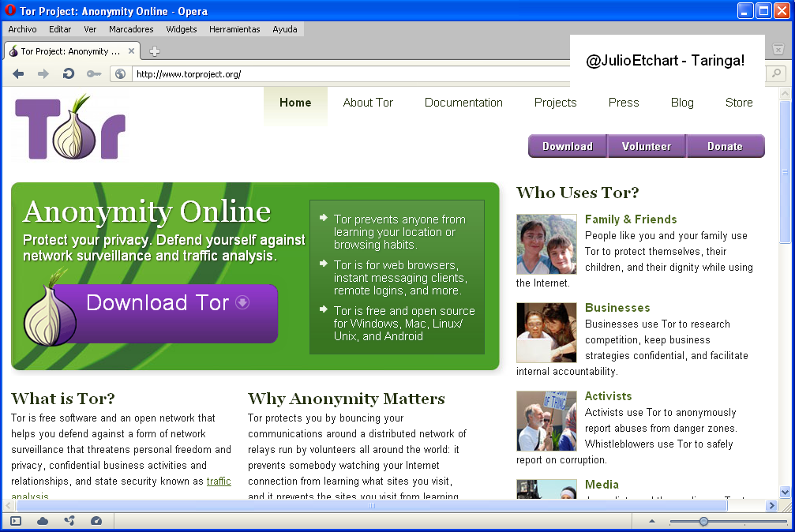Open the Archivo menu

(x=22, y=29)
